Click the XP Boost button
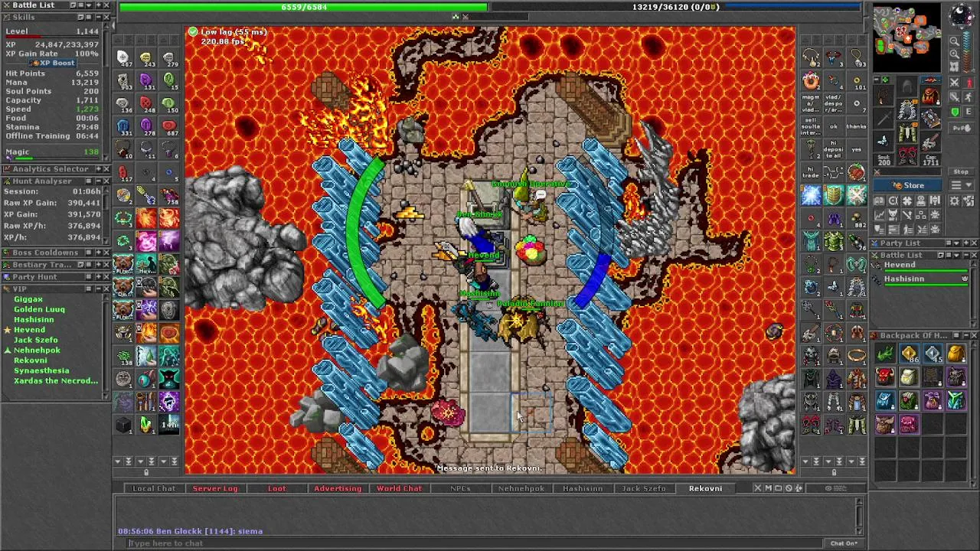This screenshot has width=980, height=551. (54, 64)
